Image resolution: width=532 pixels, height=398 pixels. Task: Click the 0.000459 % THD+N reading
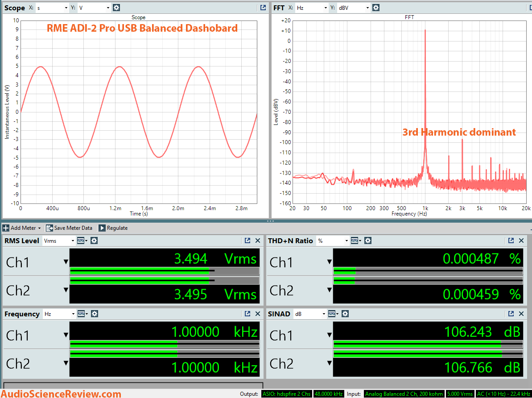[x=482, y=294]
